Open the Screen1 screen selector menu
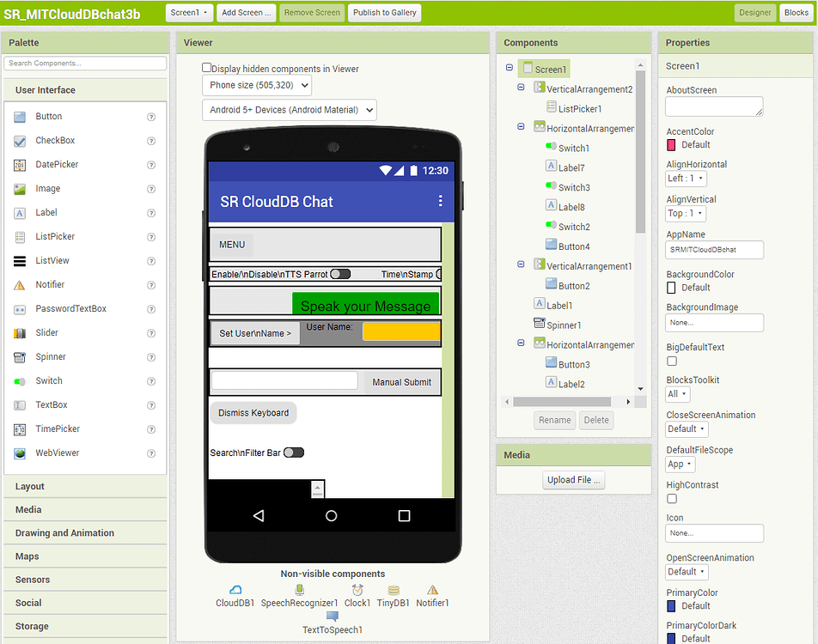Image resolution: width=818 pixels, height=644 pixels. click(x=189, y=13)
